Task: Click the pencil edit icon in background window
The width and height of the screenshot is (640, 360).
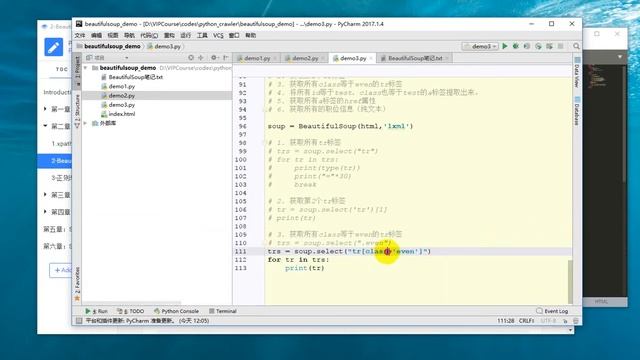Action: click(x=53, y=47)
